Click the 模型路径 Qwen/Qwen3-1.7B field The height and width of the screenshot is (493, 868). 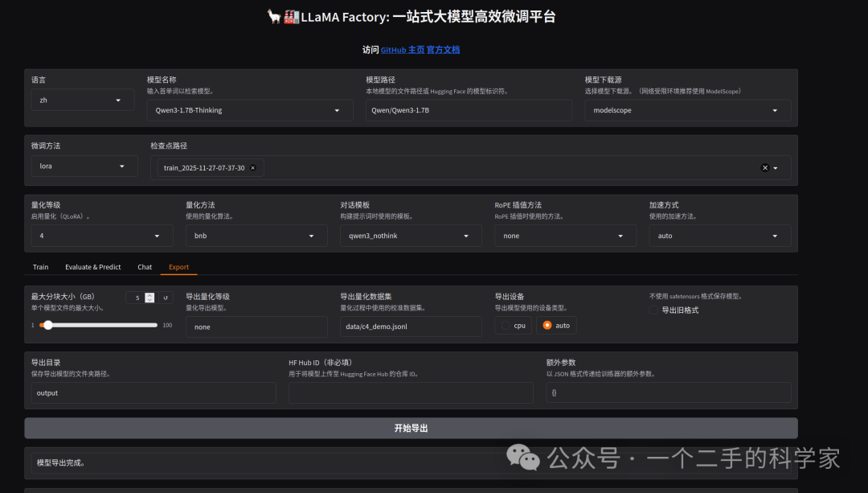(469, 110)
